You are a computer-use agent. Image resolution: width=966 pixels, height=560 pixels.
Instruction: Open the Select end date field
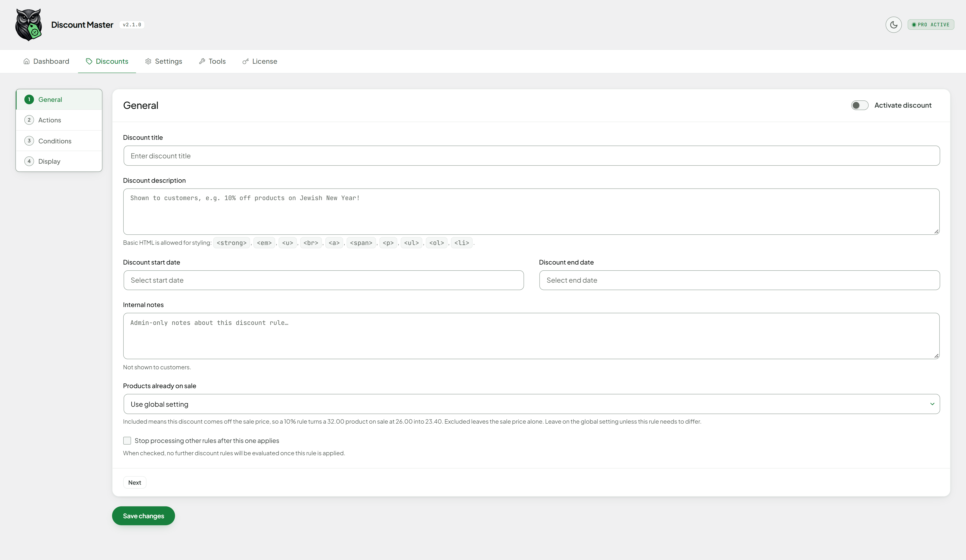pyautogui.click(x=739, y=280)
